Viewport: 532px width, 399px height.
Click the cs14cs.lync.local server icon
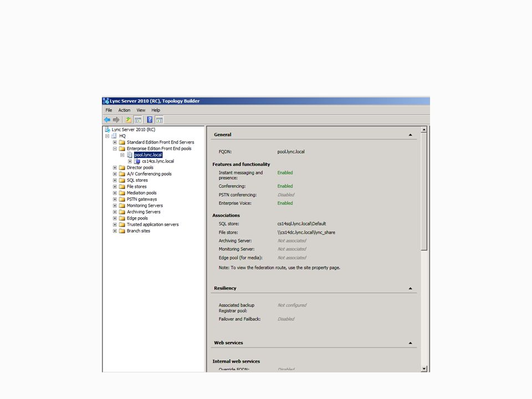pos(137,161)
